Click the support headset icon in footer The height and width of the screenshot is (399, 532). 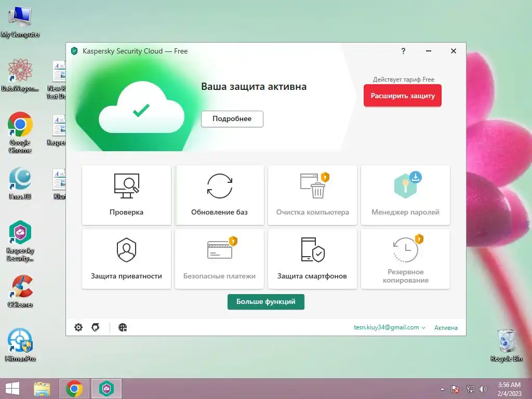96,327
